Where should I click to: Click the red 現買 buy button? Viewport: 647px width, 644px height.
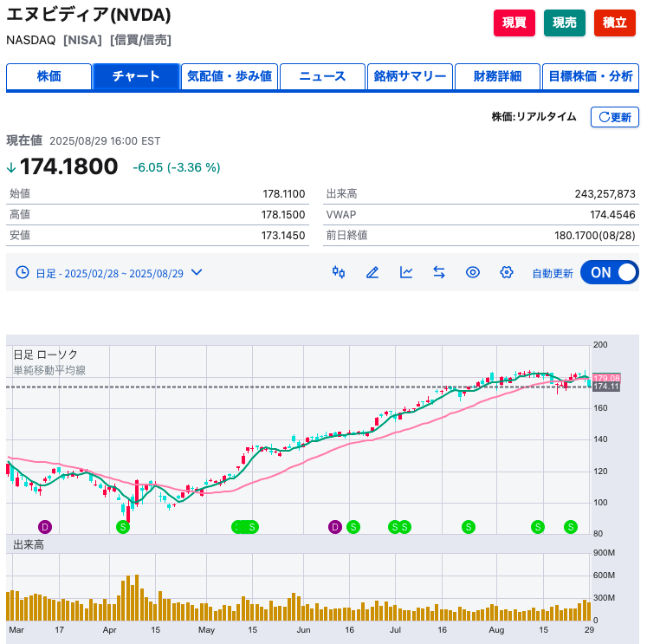tap(514, 23)
